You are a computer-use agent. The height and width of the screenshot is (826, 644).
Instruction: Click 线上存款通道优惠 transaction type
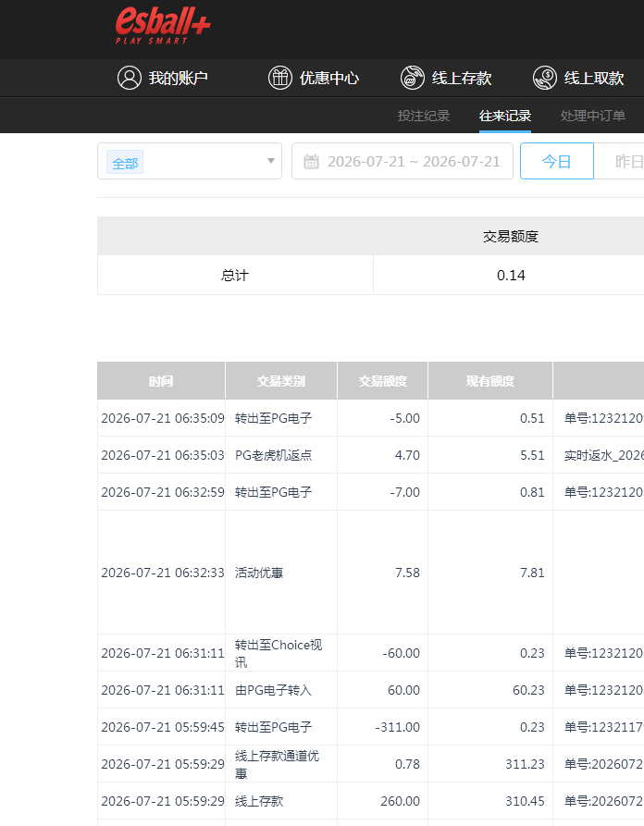278,764
